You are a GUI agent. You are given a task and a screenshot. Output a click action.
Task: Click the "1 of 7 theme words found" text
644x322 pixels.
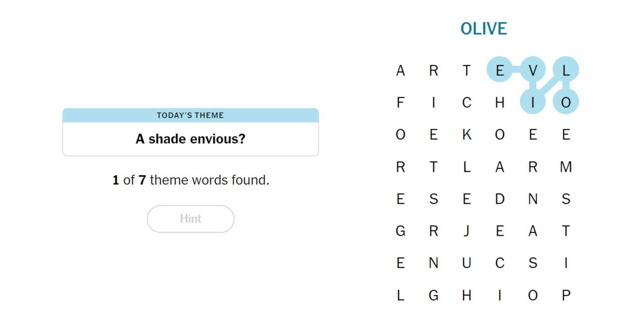click(190, 180)
